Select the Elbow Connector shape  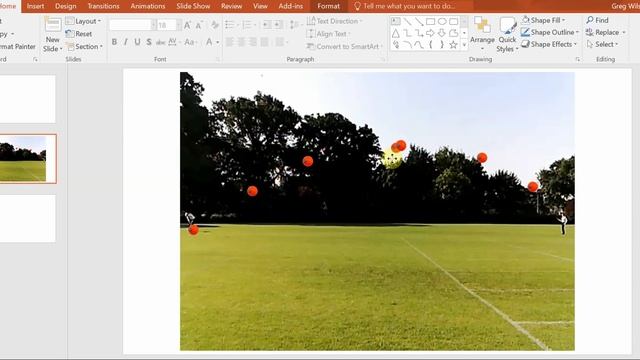(x=407, y=33)
